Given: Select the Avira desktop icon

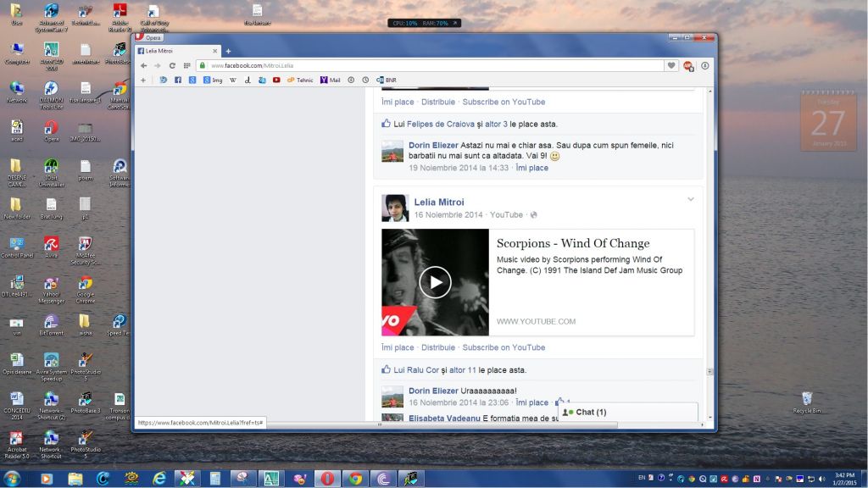Looking at the screenshot, I should 51,247.
